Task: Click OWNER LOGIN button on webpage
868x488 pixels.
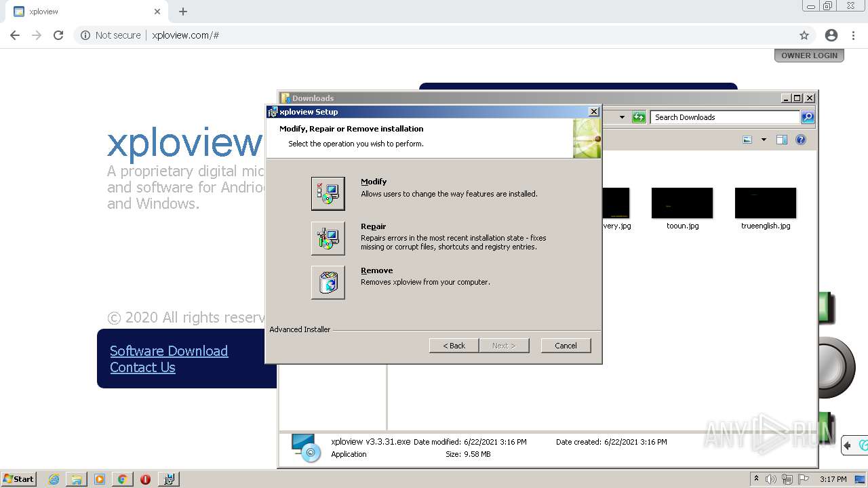Action: (x=809, y=56)
